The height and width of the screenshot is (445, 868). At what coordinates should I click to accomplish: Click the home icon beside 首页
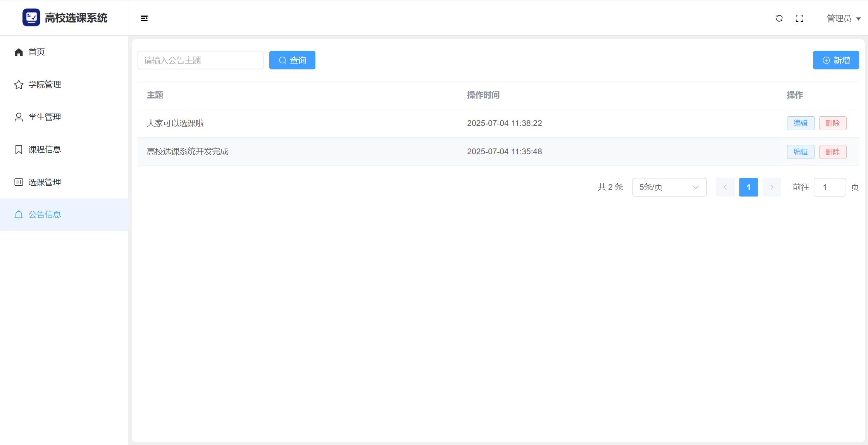(19, 52)
